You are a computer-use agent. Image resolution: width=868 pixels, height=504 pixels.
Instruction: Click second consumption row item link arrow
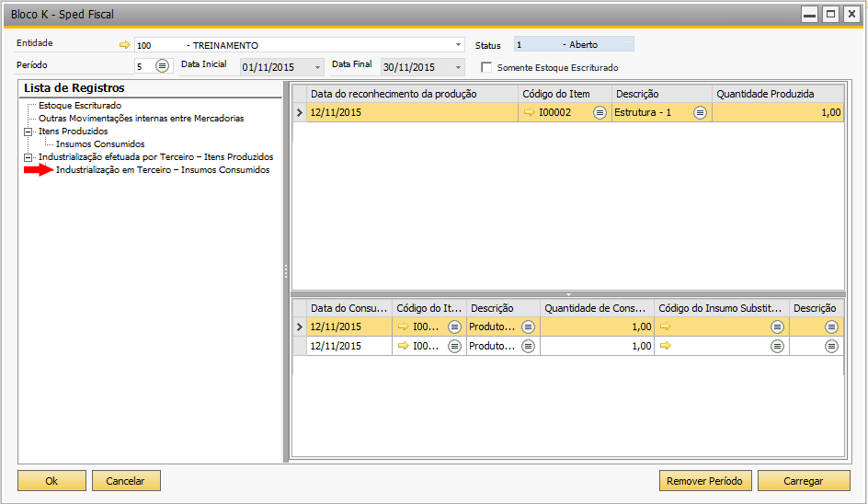tap(404, 346)
